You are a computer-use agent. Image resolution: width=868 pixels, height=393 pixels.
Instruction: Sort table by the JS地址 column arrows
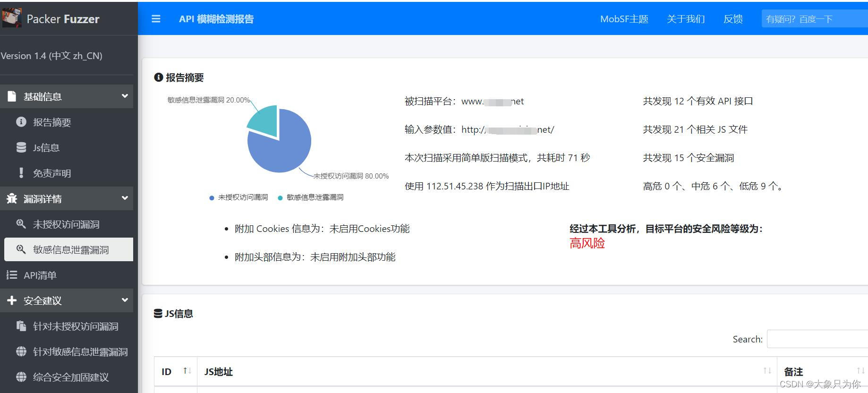tap(767, 371)
